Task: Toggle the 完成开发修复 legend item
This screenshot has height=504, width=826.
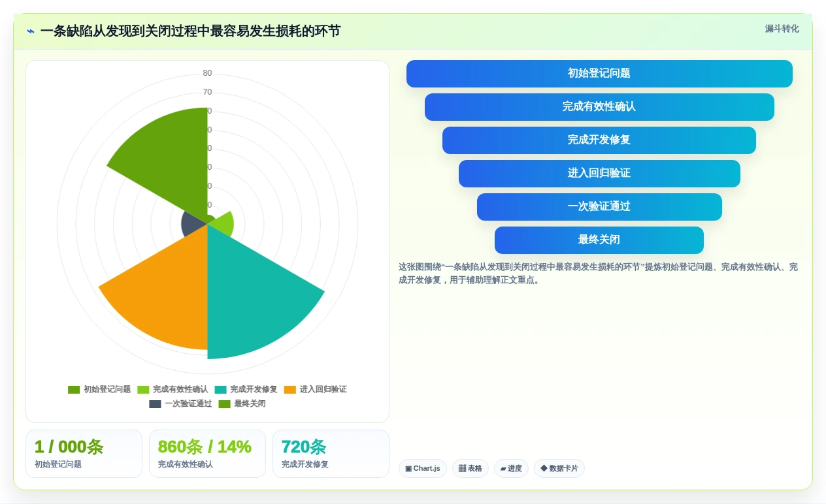Action: (x=246, y=390)
